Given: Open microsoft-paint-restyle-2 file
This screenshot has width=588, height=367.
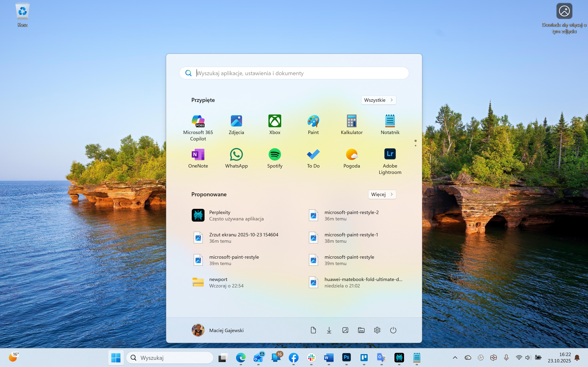Looking at the screenshot, I should click(351, 215).
